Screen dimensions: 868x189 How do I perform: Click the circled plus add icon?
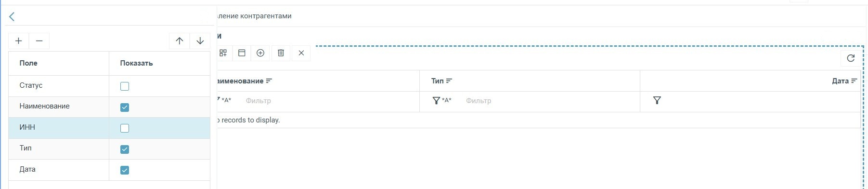pyautogui.click(x=260, y=53)
